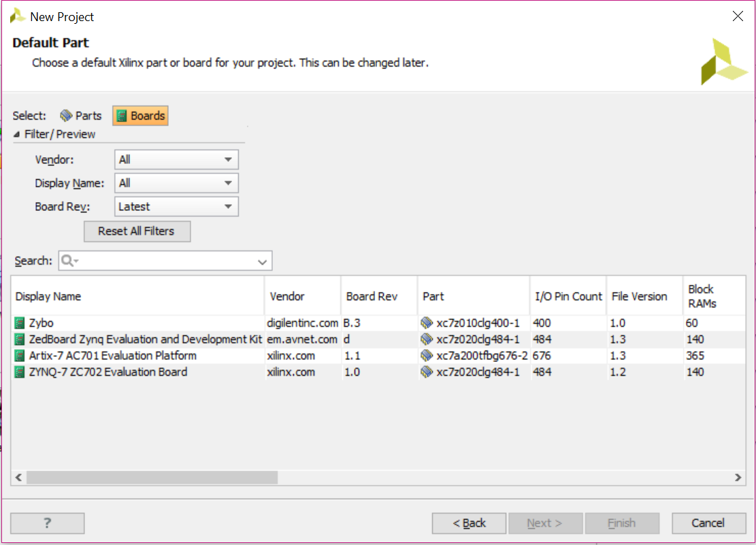Screen dimensions: 756x545
Task: Switch to Parts selection
Action: pos(80,116)
